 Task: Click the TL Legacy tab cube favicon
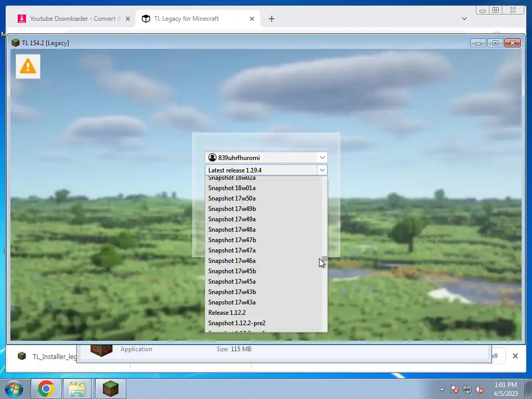point(146,19)
